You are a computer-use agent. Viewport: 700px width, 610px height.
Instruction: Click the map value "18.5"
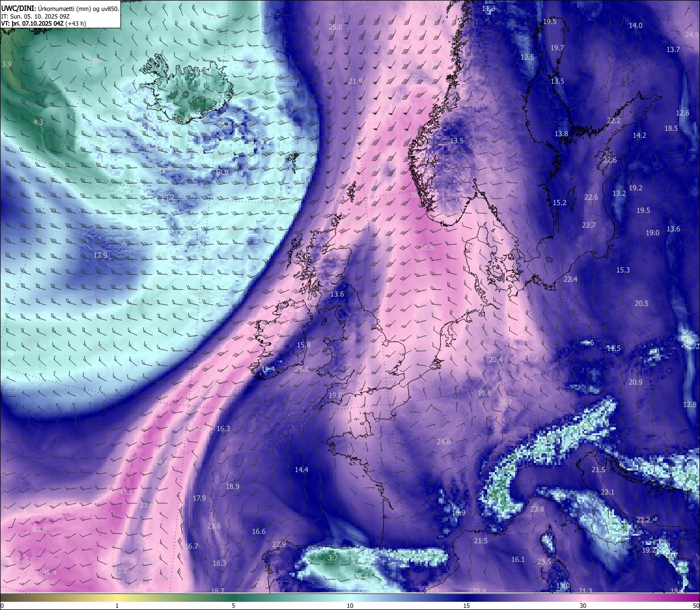(x=671, y=129)
